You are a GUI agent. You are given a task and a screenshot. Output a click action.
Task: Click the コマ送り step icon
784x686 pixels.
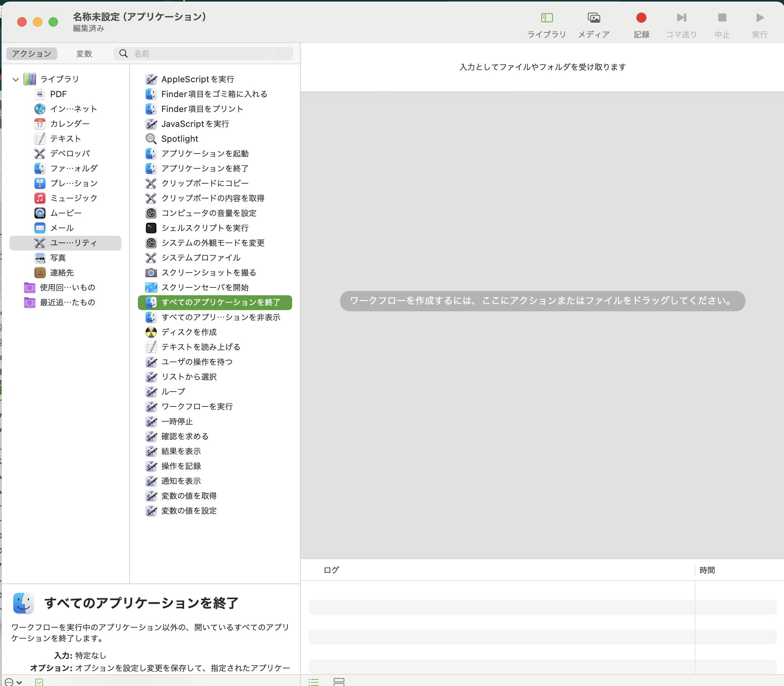pos(681,18)
